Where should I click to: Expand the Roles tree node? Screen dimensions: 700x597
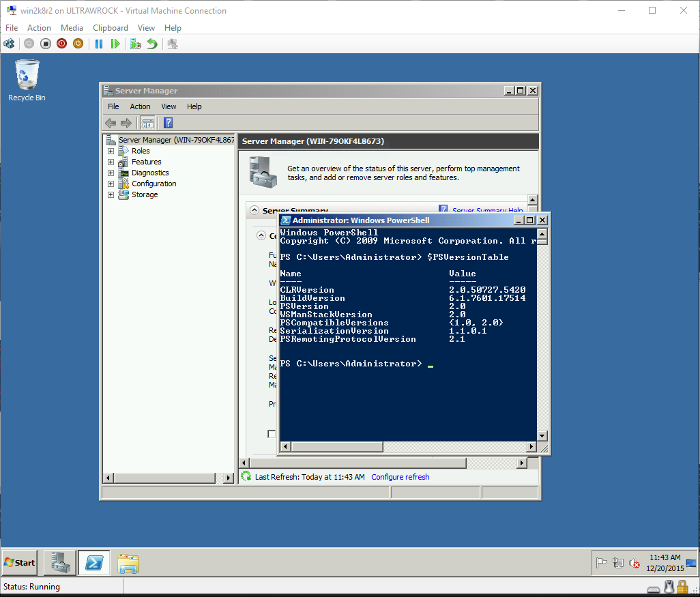111,151
